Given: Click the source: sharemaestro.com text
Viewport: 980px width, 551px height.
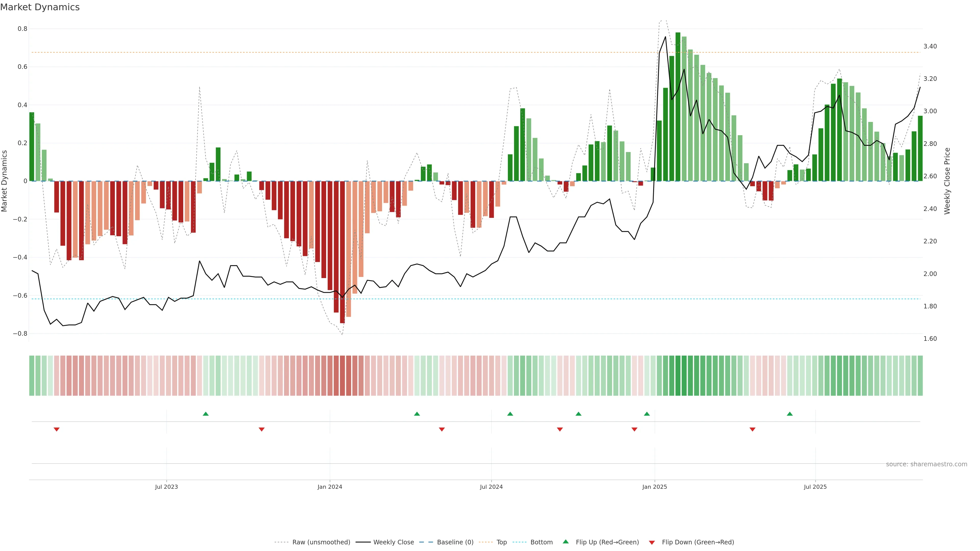Looking at the screenshot, I should point(926,464).
